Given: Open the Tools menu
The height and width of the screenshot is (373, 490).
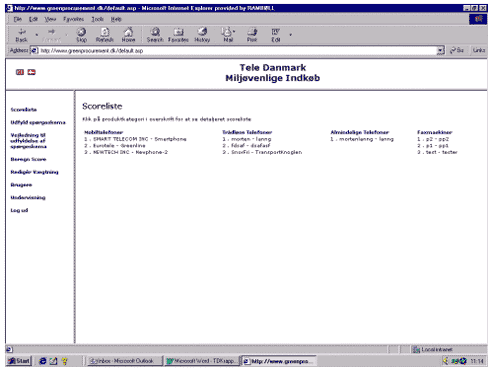Looking at the screenshot, I should pos(97,19).
